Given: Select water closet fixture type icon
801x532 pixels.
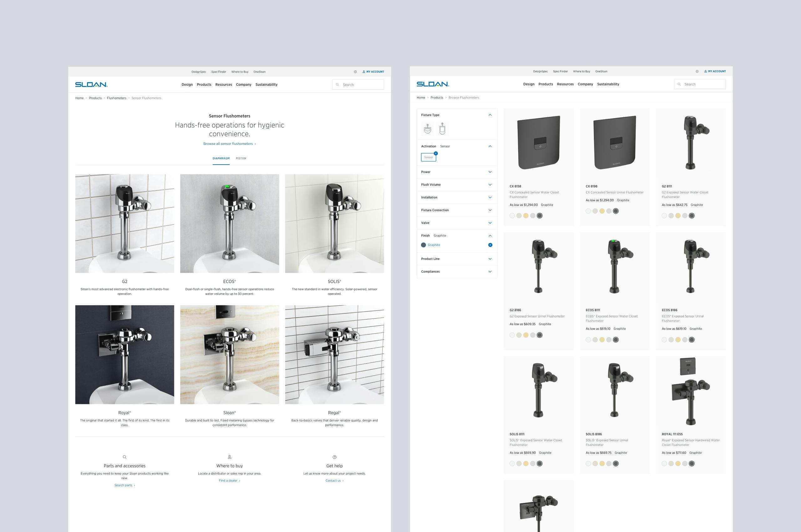Looking at the screenshot, I should click(427, 129).
